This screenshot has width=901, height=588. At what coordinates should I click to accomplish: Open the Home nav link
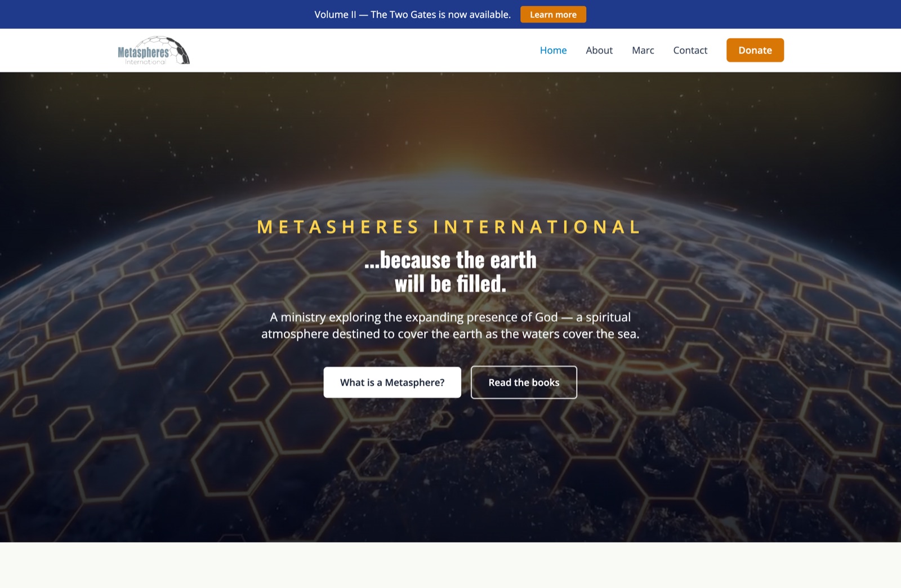click(553, 50)
